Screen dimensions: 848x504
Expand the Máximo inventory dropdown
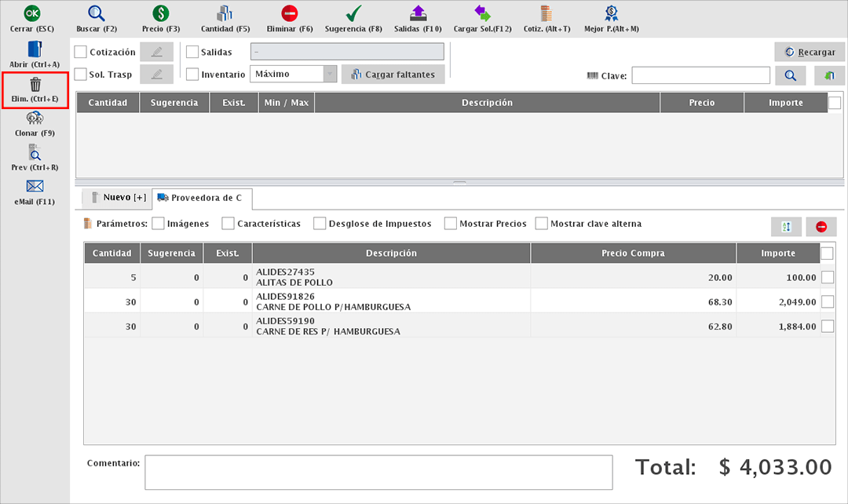click(330, 74)
